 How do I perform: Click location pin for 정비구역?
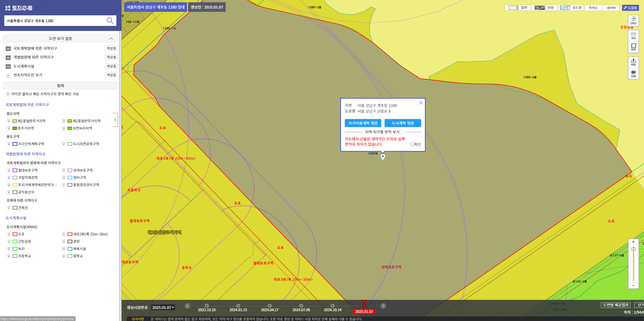pyautogui.click(x=64, y=178)
